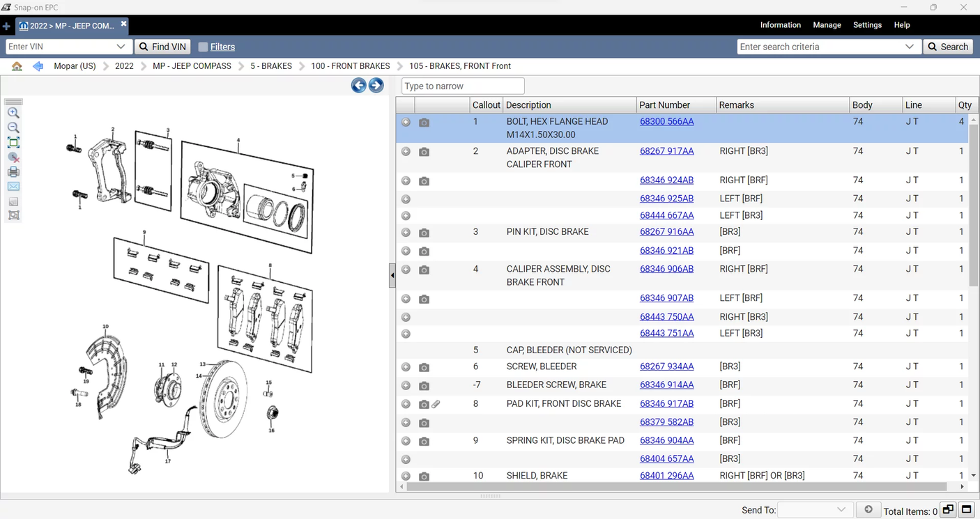Image resolution: width=980 pixels, height=519 pixels.
Task: Print the brake diagram
Action: coord(13,172)
